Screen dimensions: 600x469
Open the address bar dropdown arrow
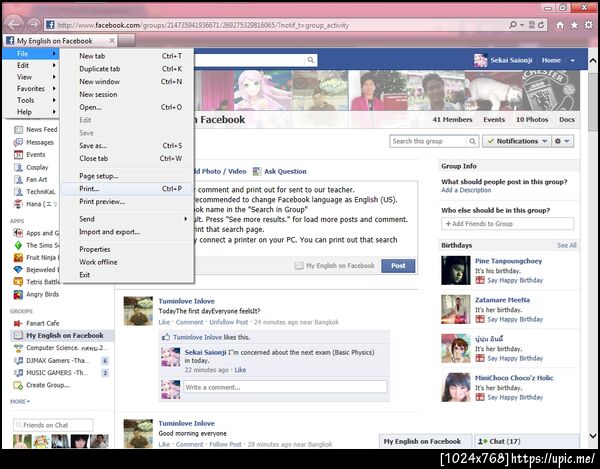(x=522, y=25)
